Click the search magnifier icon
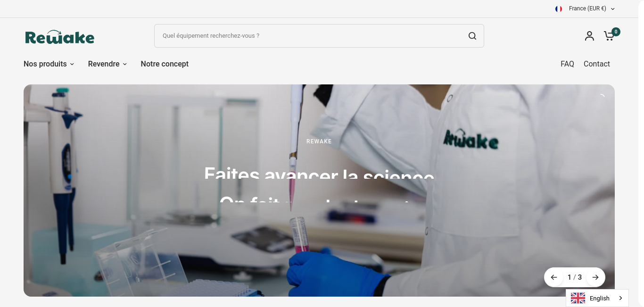644x307 pixels. pos(472,36)
